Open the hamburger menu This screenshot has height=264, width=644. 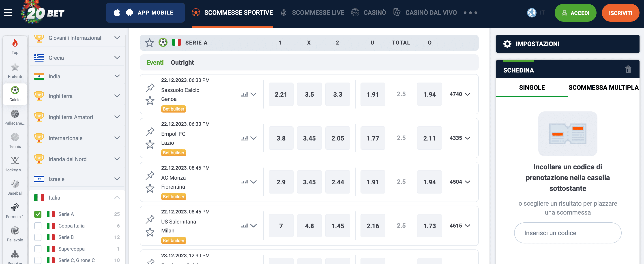tap(8, 13)
